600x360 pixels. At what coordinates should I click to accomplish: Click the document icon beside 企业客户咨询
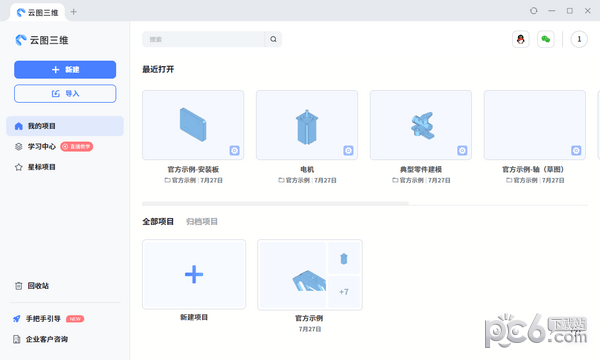[17, 339]
